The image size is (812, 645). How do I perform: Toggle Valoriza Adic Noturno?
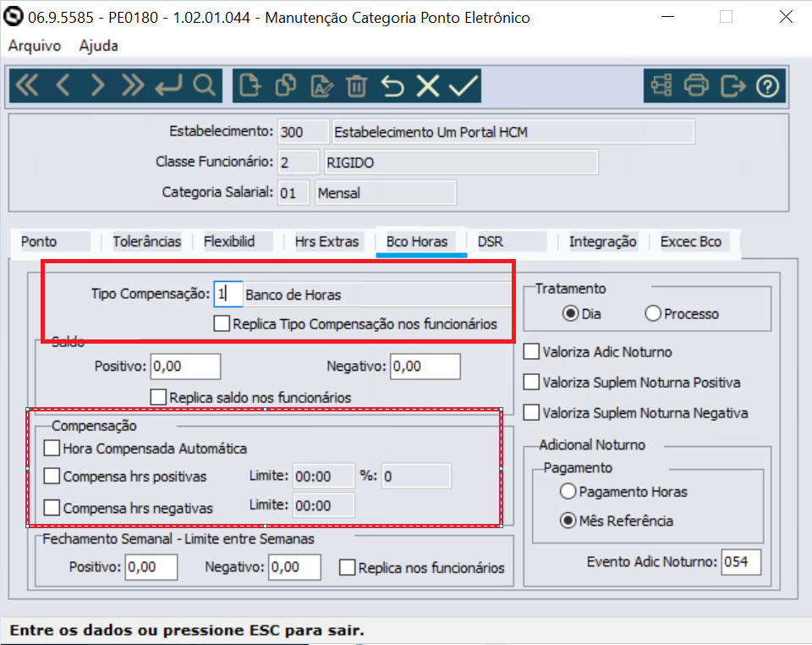[x=531, y=352]
